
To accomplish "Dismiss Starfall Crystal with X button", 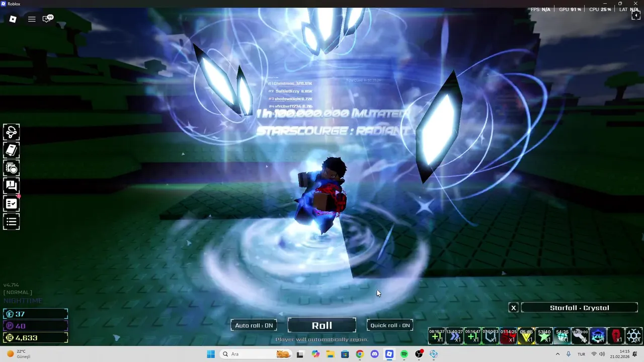I will pos(513,308).
